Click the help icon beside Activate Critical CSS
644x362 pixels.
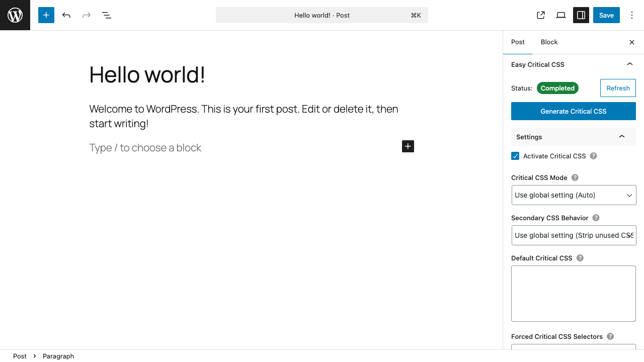(593, 156)
